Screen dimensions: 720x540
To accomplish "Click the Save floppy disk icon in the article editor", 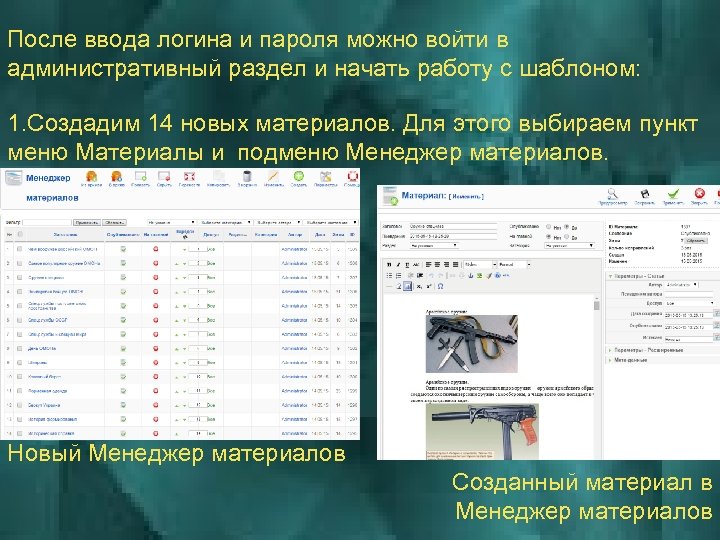I will (x=645, y=194).
